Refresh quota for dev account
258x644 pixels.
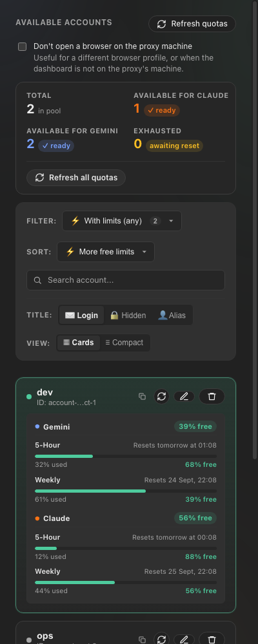coord(161,396)
